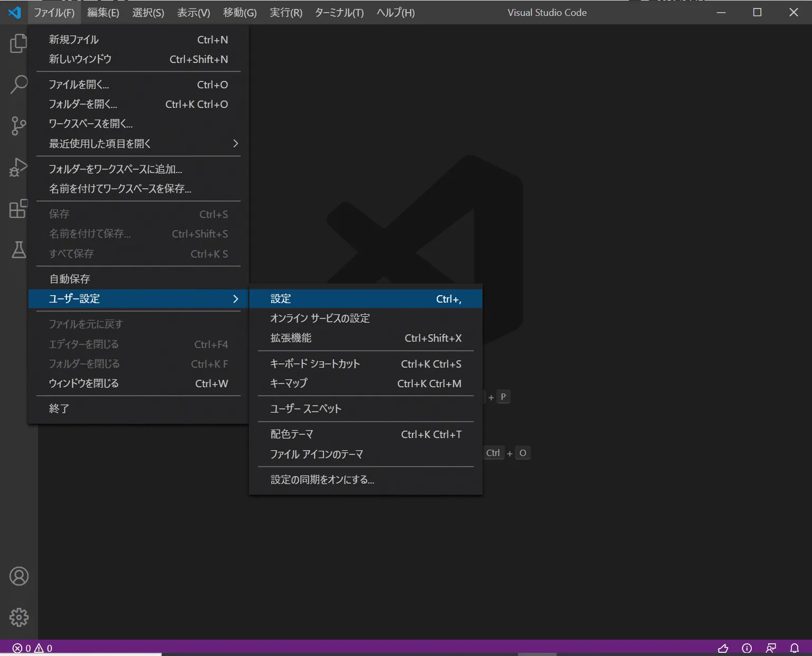This screenshot has width=812, height=656.
Task: Open the Explorer view in activity bar
Action: (19, 43)
